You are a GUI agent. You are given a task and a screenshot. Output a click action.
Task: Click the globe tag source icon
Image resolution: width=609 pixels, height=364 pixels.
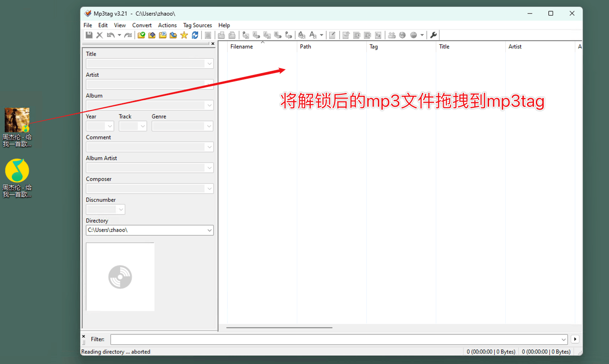point(402,35)
